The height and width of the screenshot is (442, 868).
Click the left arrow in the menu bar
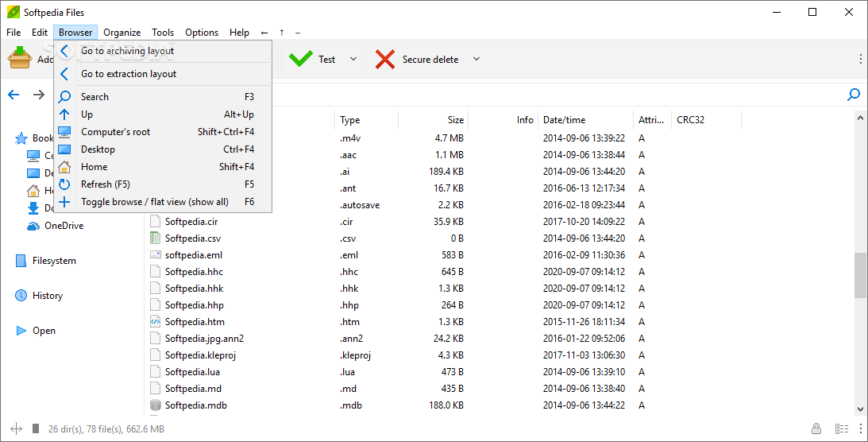coord(264,33)
